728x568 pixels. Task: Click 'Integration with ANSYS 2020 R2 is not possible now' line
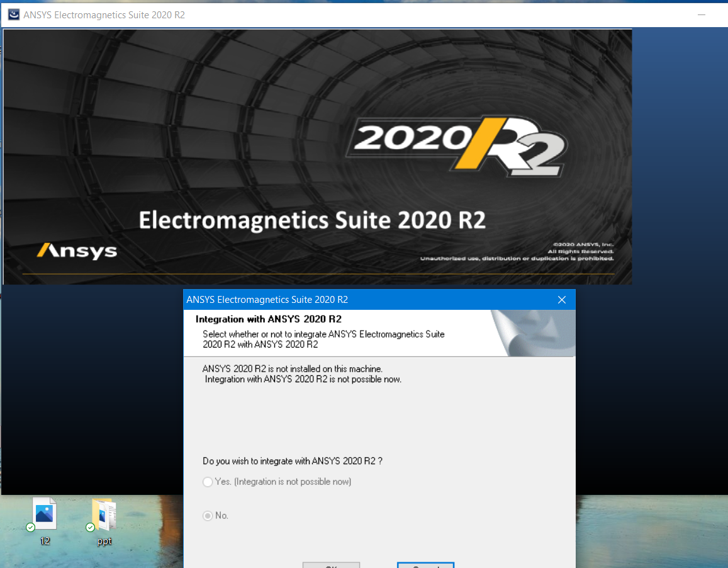click(x=303, y=379)
